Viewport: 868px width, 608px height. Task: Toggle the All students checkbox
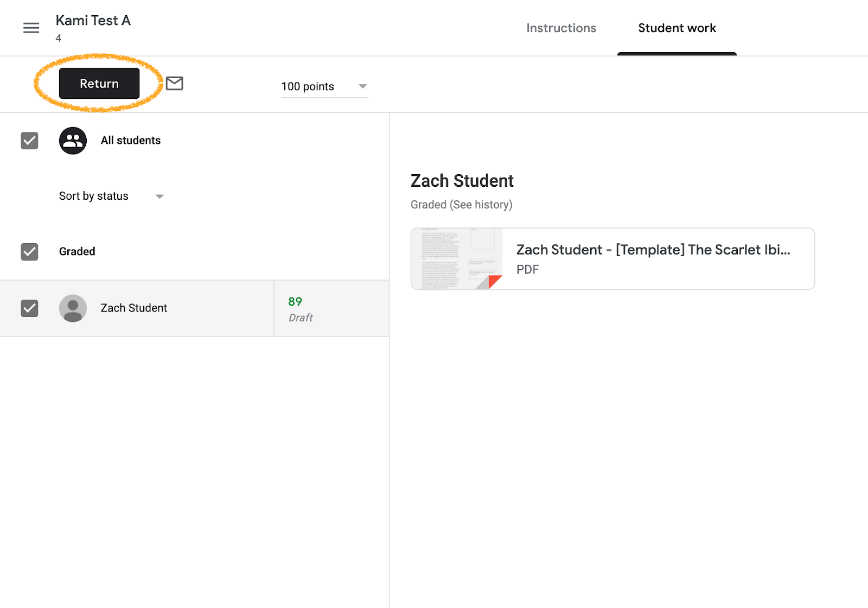point(29,141)
